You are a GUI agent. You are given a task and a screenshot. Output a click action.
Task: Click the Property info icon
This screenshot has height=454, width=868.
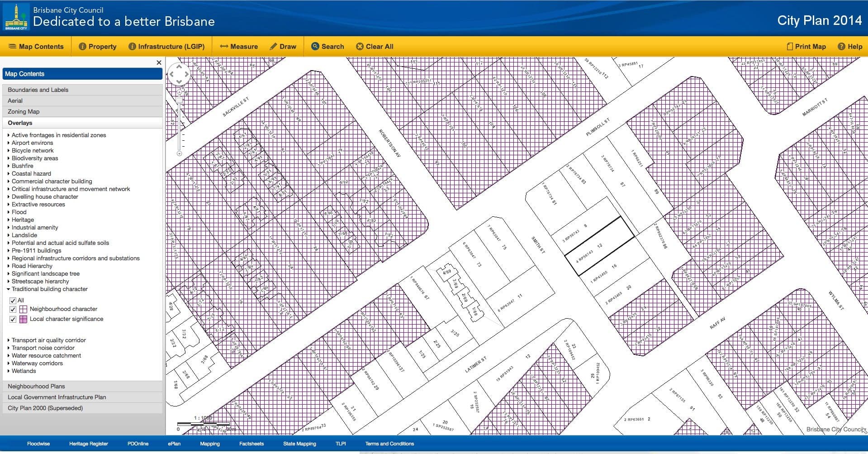pos(82,47)
